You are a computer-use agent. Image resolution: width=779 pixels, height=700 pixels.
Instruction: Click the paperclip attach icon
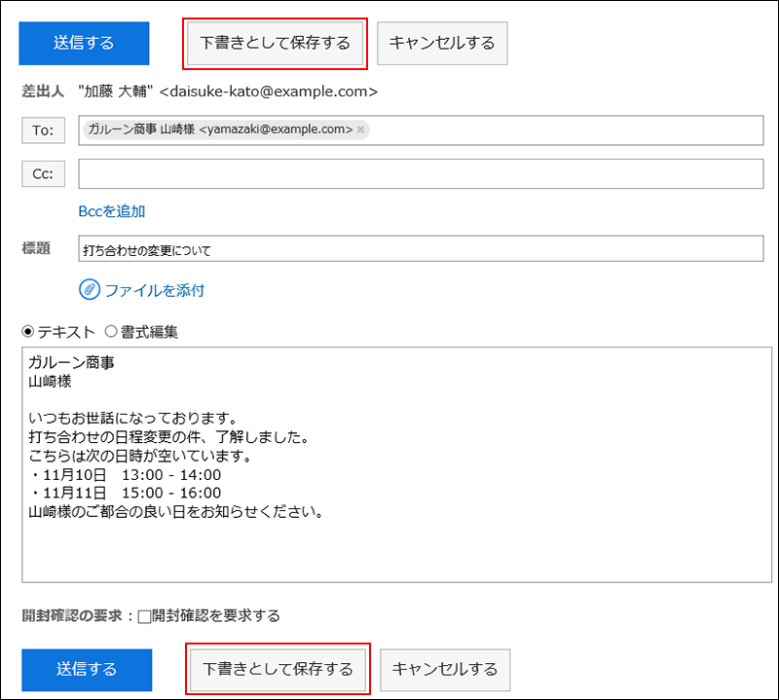(90, 289)
